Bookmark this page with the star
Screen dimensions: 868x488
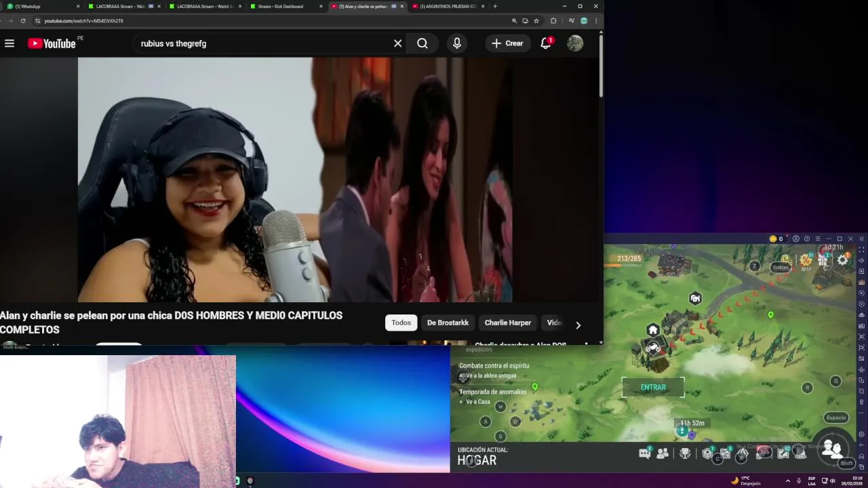pyautogui.click(x=536, y=21)
